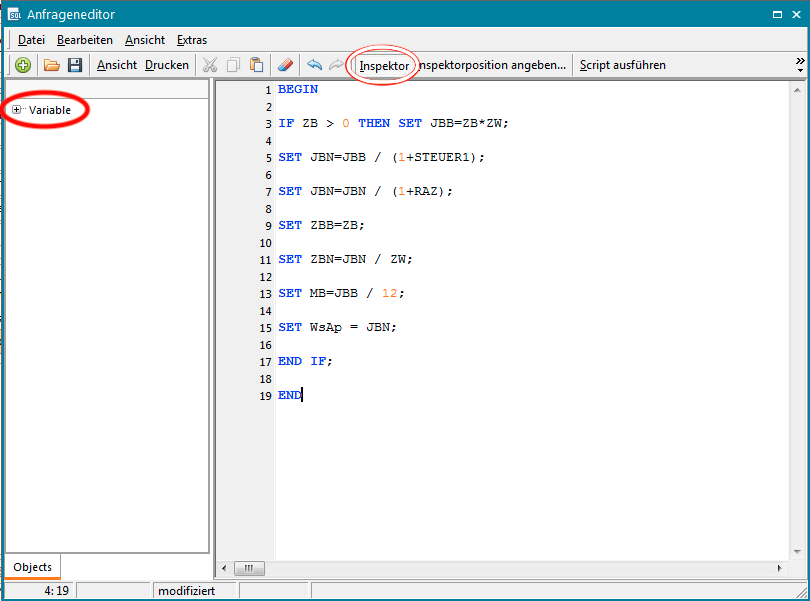Click WsAp on line 15
810x601 pixels.
click(325, 328)
